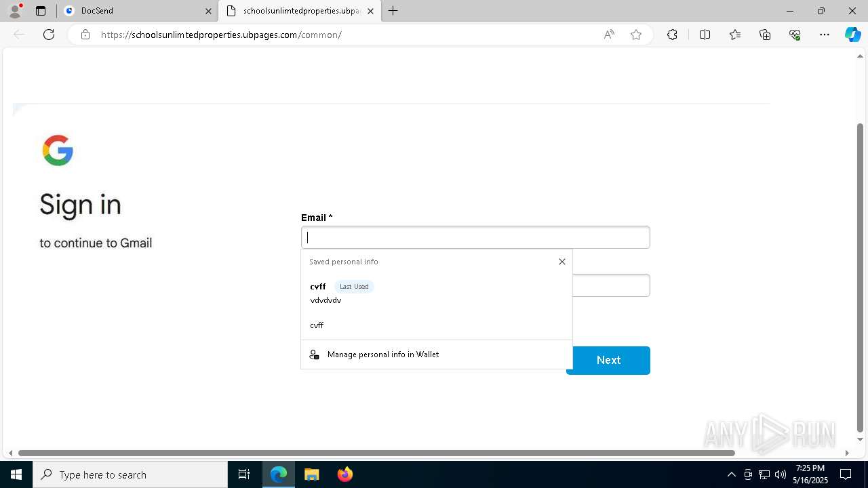Open Manage personal info in Wallet
868x488 pixels.
(x=437, y=354)
